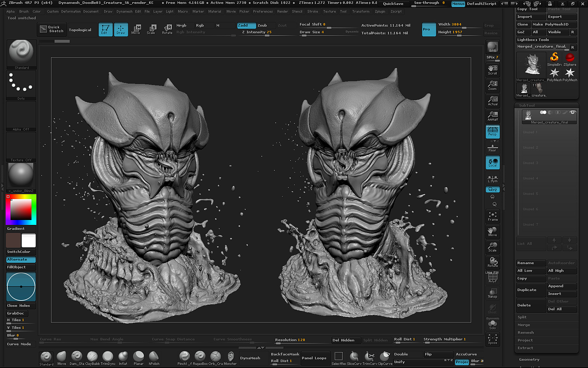Toggle subtool visibility eye for Merged_creature_final
Image resolution: width=588 pixels, height=368 pixels.
click(x=573, y=112)
